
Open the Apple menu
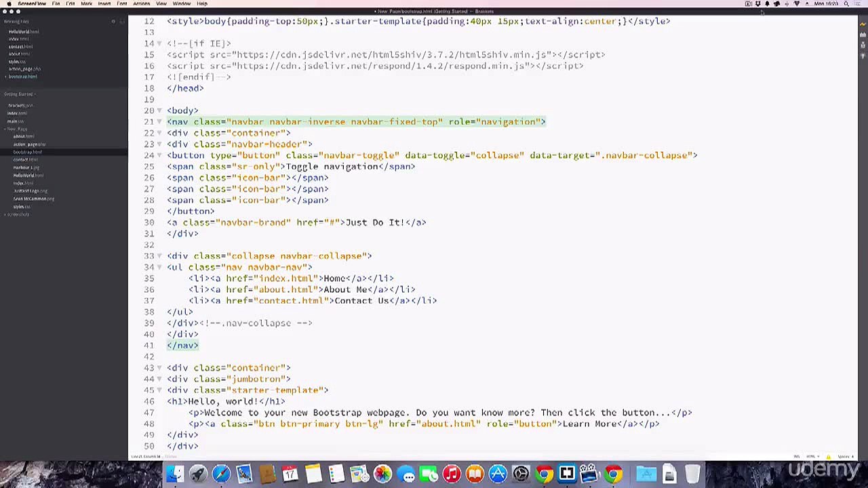pos(9,4)
